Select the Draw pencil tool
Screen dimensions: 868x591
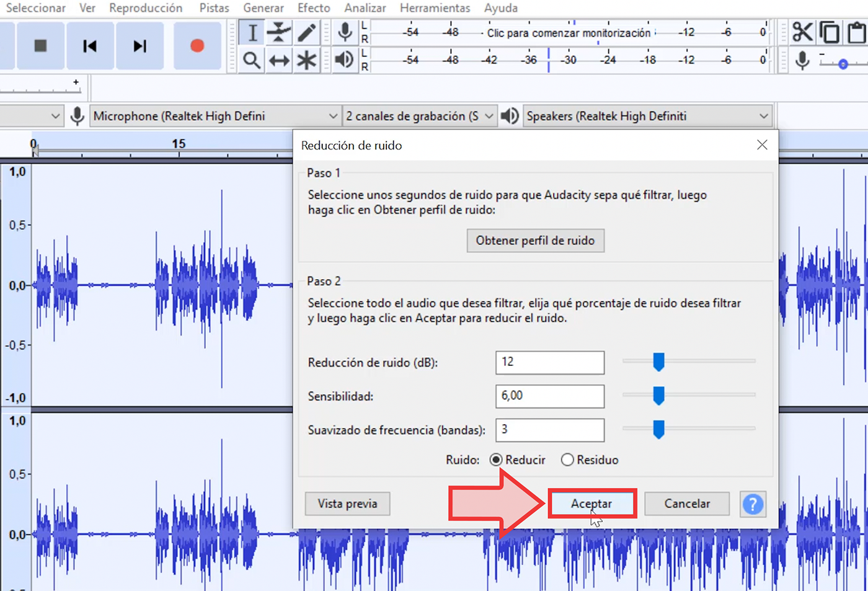tap(306, 32)
